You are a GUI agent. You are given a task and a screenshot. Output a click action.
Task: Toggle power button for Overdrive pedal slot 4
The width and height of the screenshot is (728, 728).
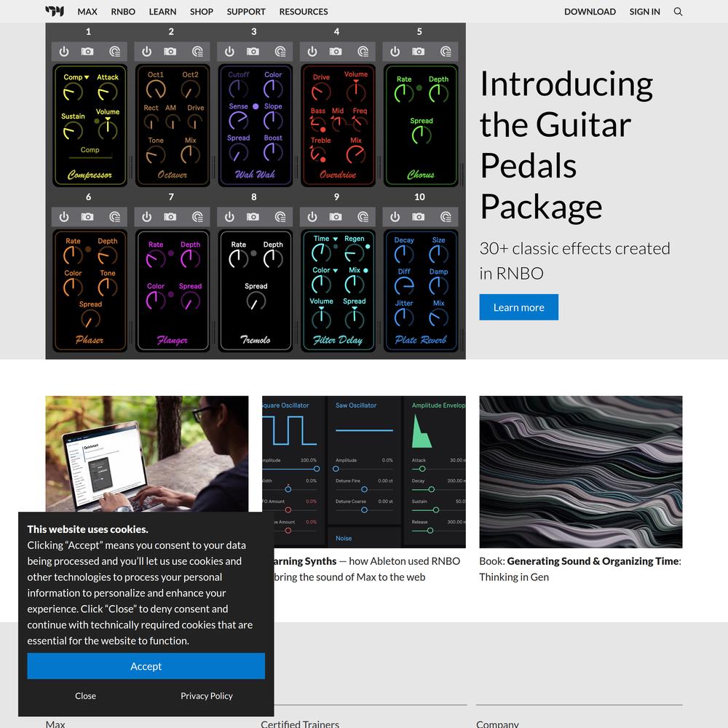click(312, 52)
